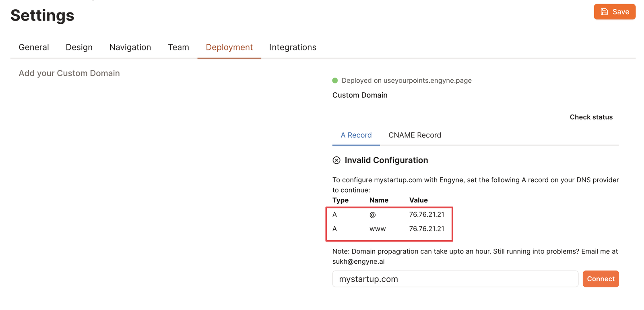644x310 pixels.
Task: Click the Settings page title
Action: pyautogui.click(x=42, y=15)
